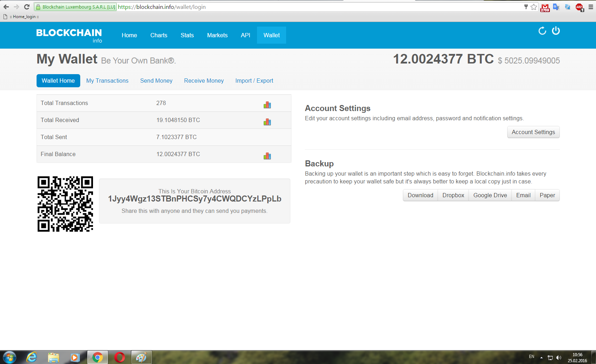Go to Home in top navigation
Screen dimensions: 596x364
(x=129, y=35)
